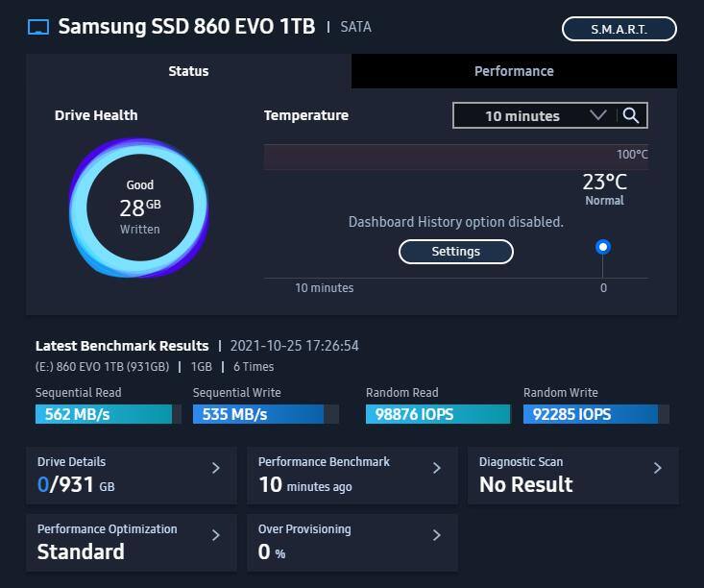The width and height of the screenshot is (704, 588).
Task: Open Diagnostic Scan arrow
Action: 658,468
